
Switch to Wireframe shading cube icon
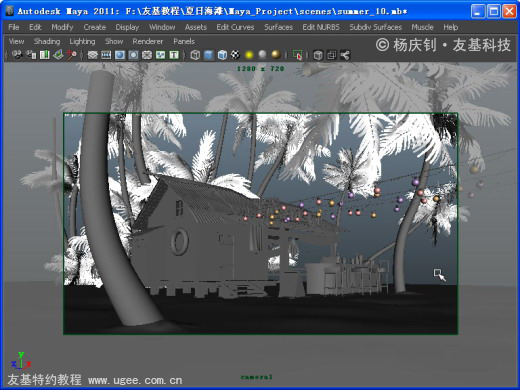[195, 55]
